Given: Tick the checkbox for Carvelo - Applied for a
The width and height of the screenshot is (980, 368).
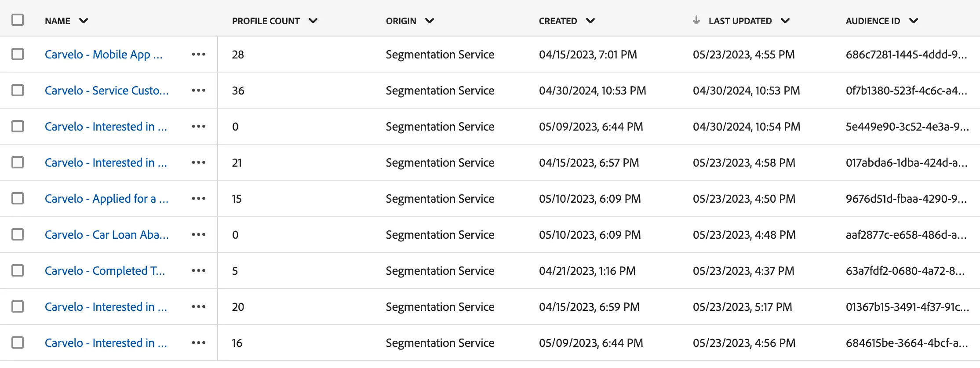Looking at the screenshot, I should [18, 198].
